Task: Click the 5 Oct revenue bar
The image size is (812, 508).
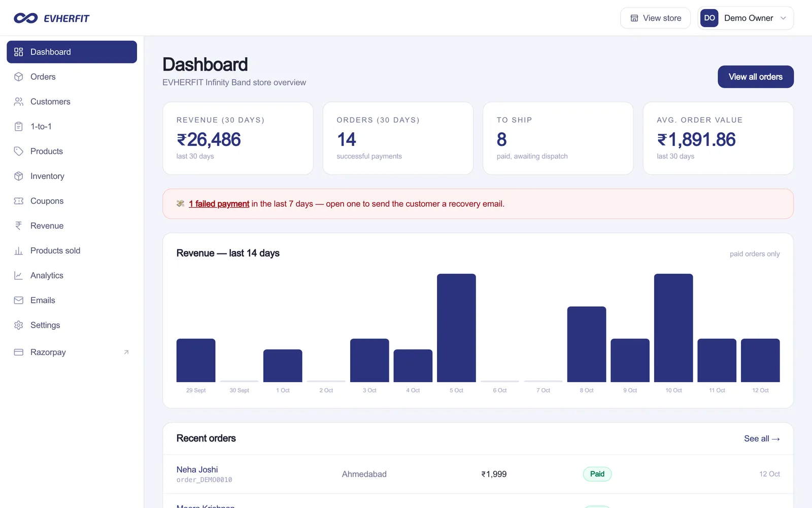Action: [x=456, y=328]
